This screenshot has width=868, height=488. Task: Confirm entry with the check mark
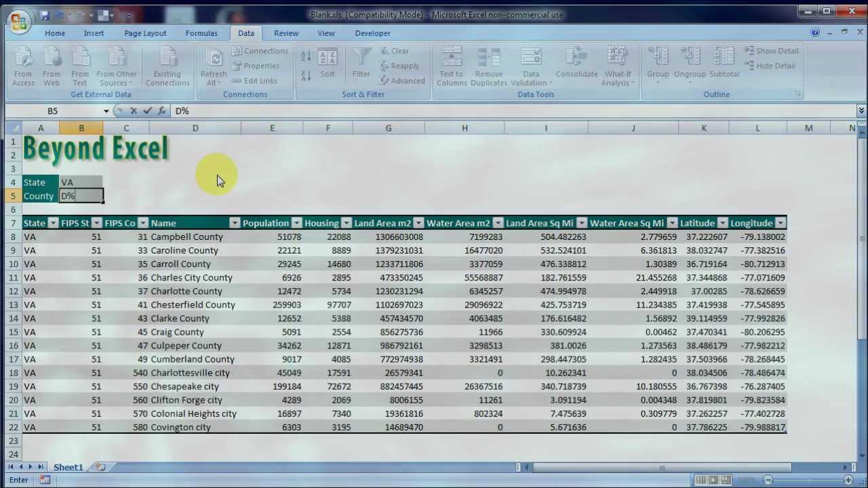147,110
